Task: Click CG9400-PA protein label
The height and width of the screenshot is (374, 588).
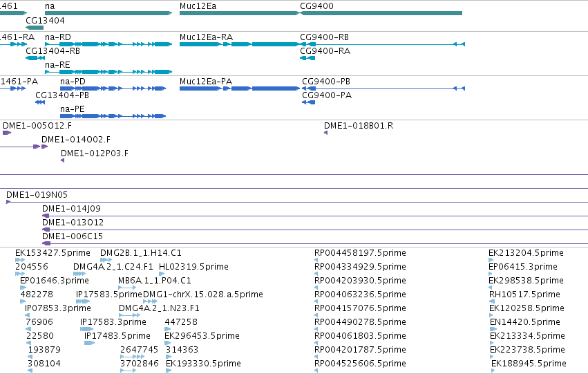Action: [x=327, y=95]
